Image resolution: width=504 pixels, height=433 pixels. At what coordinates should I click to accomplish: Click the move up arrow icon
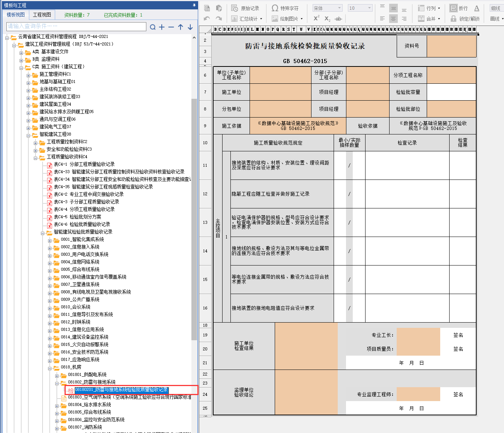click(181, 27)
